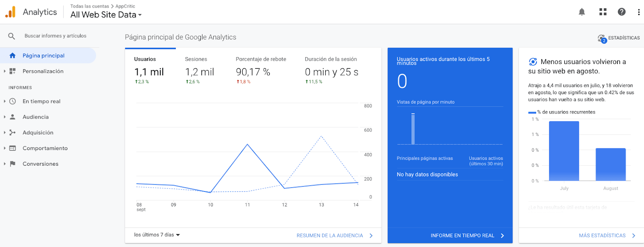This screenshot has height=247, width=644.
Task: Expand the En tiempo real section arrow
Action: [4, 101]
